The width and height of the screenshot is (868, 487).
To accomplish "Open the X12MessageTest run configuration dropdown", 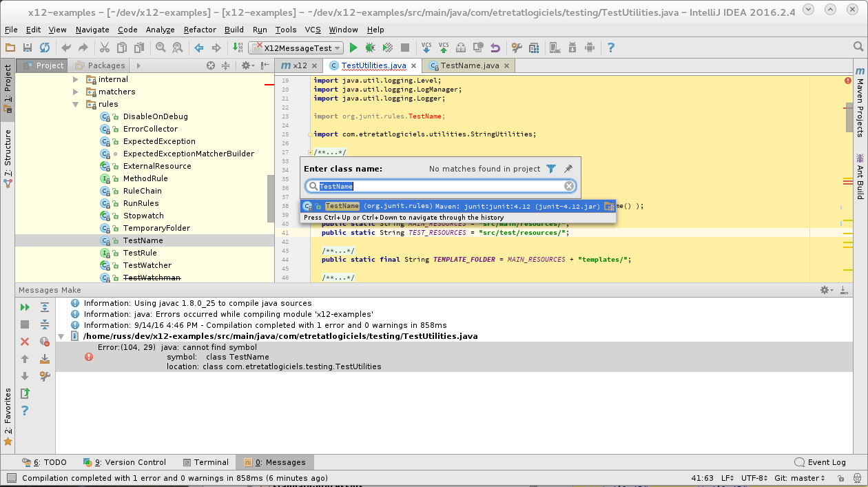I will click(296, 48).
